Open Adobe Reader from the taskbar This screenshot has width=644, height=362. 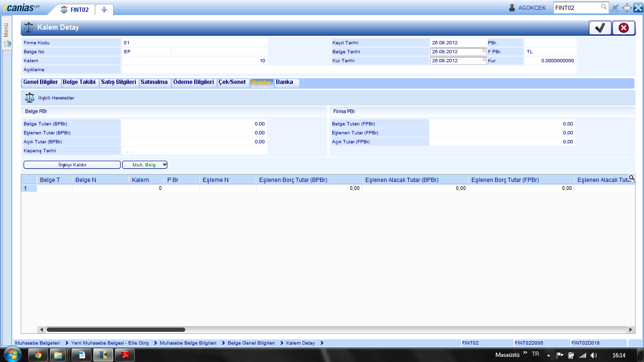(125, 355)
